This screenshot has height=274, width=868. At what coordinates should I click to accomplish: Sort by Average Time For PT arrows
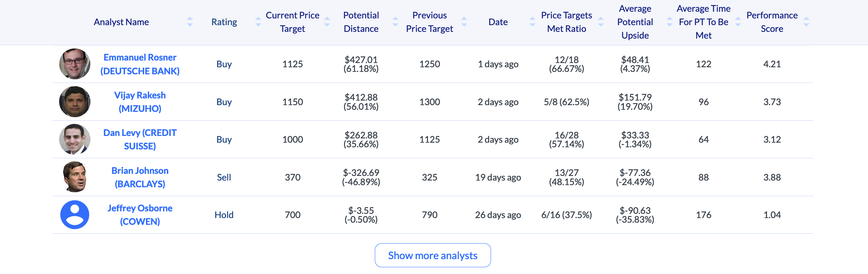[738, 22]
